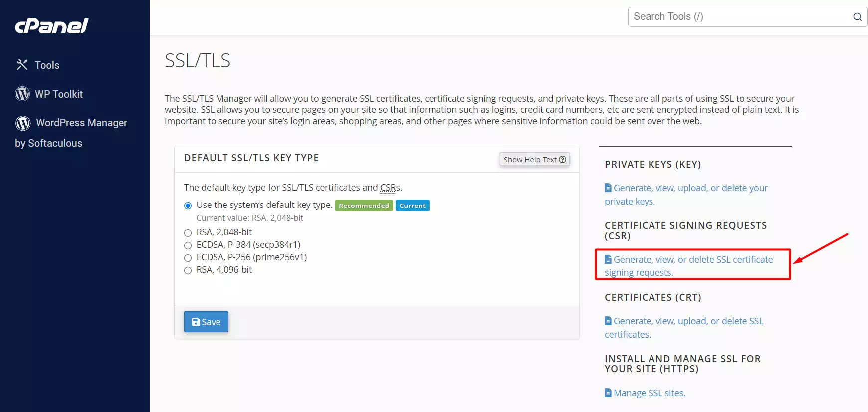Click the 'CERTIFICATE SIGNING REQUESTS (CSR)' heading

pyautogui.click(x=686, y=230)
